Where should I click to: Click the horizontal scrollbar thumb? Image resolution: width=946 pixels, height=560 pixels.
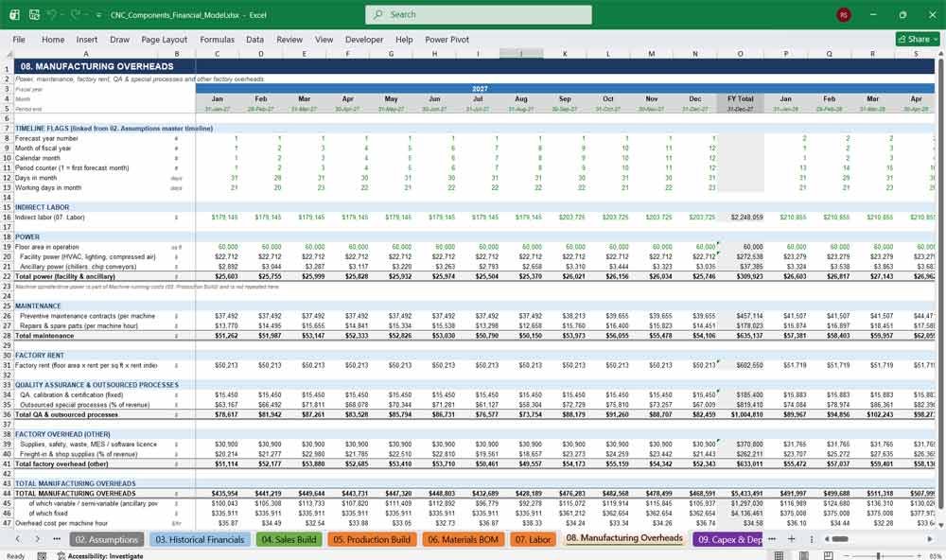(840, 539)
